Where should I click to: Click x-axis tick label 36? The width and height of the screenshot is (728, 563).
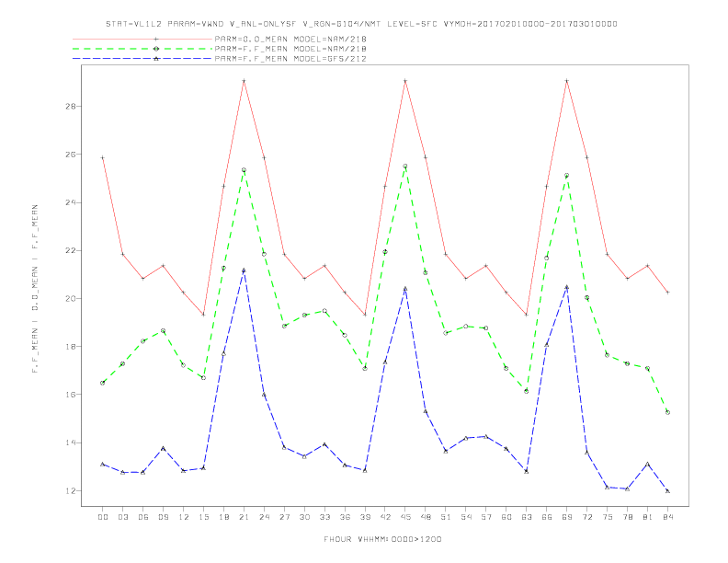(345, 517)
